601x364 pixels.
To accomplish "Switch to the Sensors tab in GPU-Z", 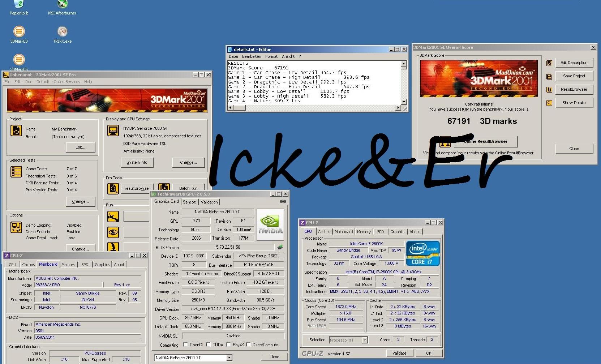I will (190, 202).
